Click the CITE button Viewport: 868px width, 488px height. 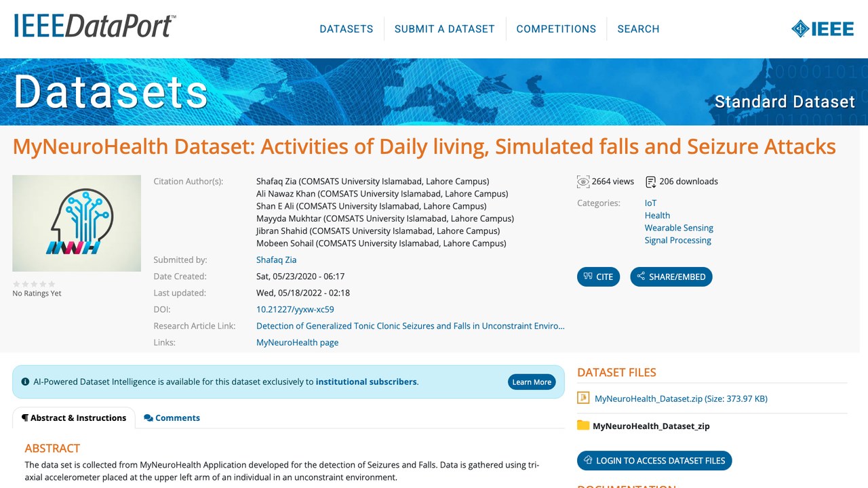click(x=598, y=277)
